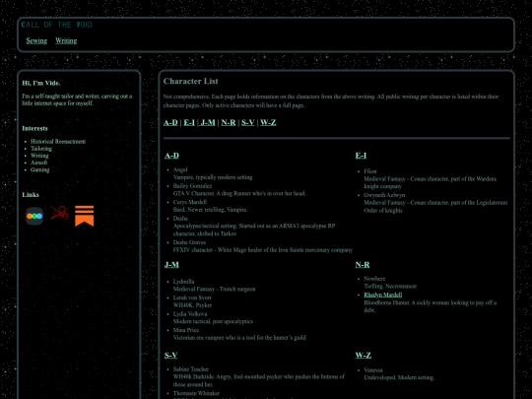This screenshot has height=399, width=532.
Task: Click the 'Hi, I'm Vide.' heading
Action: pos(41,83)
